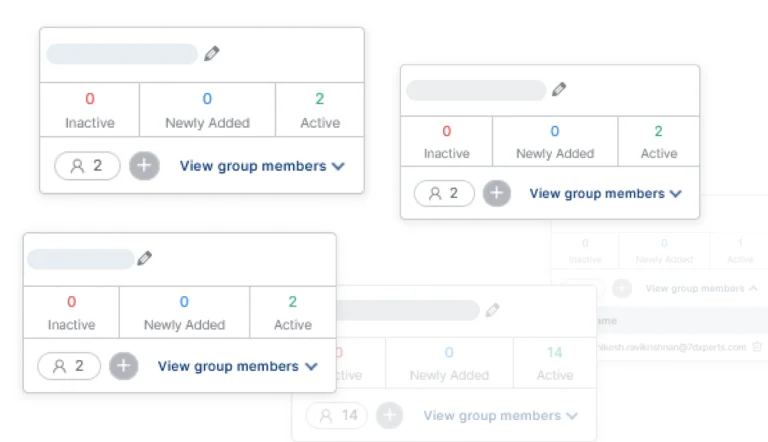768x442 pixels.
Task: Delete member using trash icon beside email address
Action: point(757,347)
